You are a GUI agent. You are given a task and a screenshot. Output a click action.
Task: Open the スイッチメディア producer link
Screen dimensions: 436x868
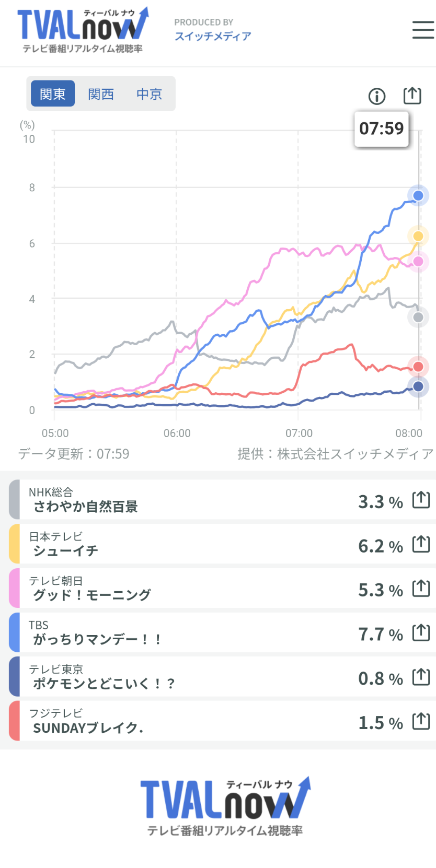click(213, 36)
